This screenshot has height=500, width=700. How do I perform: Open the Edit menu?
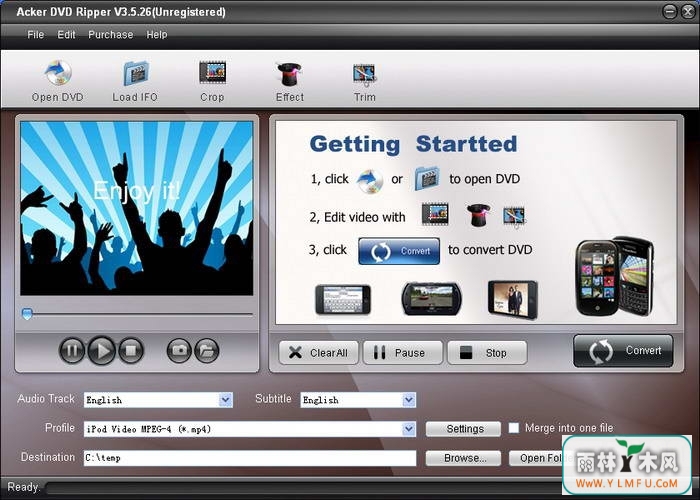pyautogui.click(x=66, y=34)
